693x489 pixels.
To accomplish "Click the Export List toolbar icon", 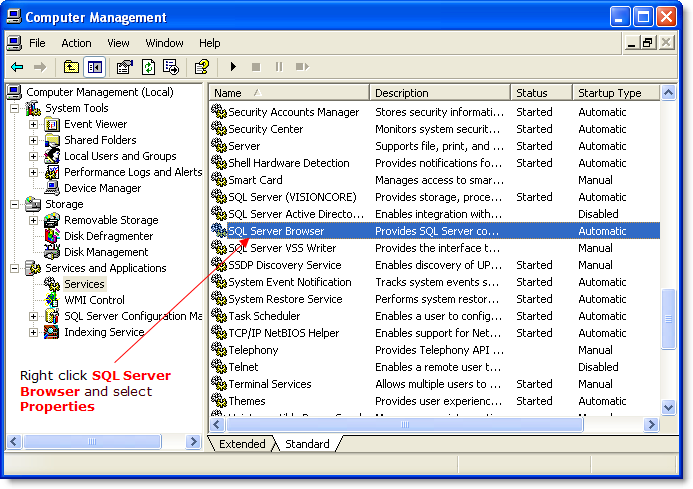I will click(x=171, y=67).
